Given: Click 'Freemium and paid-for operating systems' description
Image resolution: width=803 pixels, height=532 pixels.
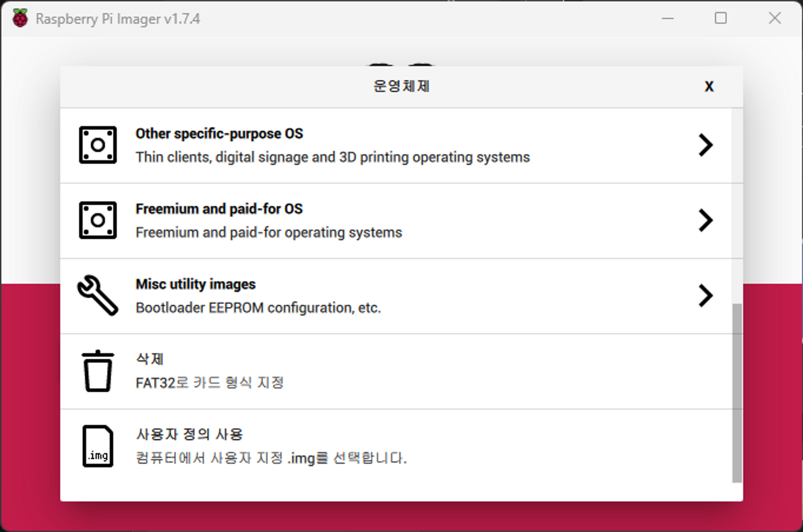Looking at the screenshot, I should pyautogui.click(x=269, y=233).
